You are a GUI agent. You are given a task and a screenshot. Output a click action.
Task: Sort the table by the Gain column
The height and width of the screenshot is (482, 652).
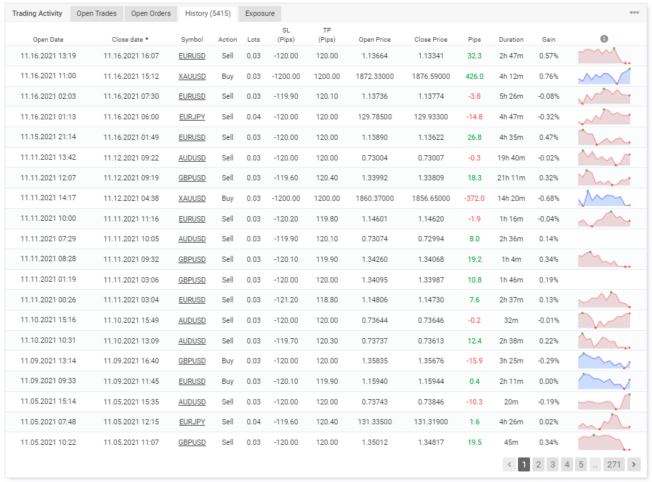pyautogui.click(x=547, y=39)
